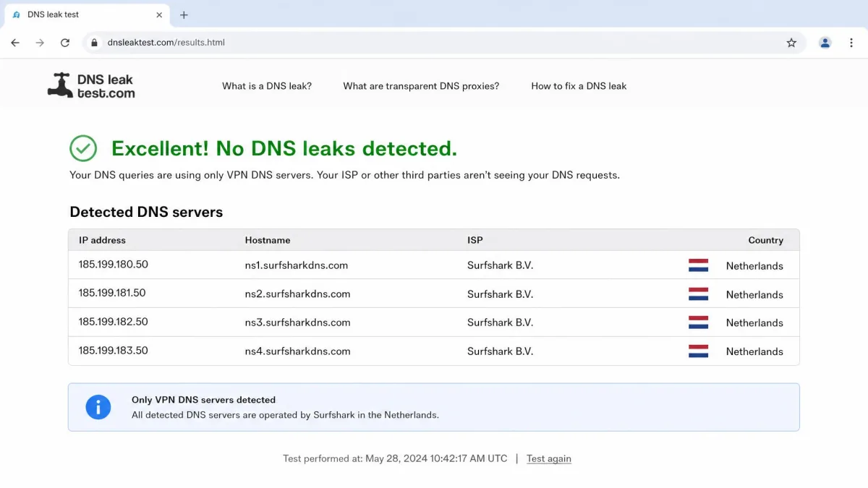868x488 pixels.
Task: Click the blue info circle icon
Action: point(98,407)
